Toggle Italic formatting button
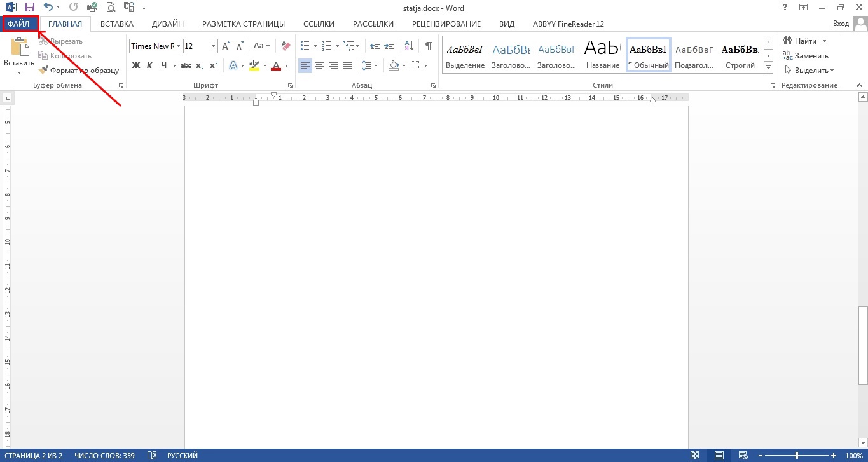 [x=150, y=65]
